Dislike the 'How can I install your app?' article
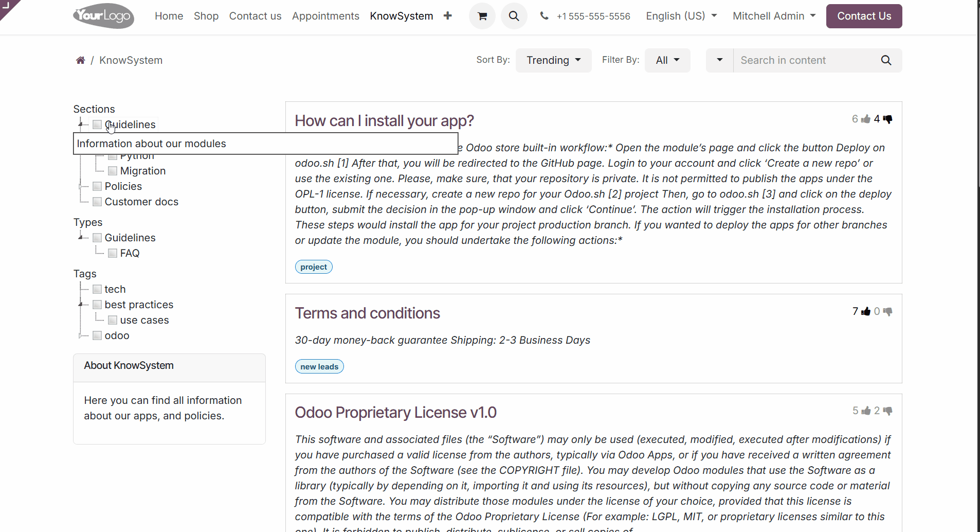Screen dimensions: 980x532 (887, 119)
